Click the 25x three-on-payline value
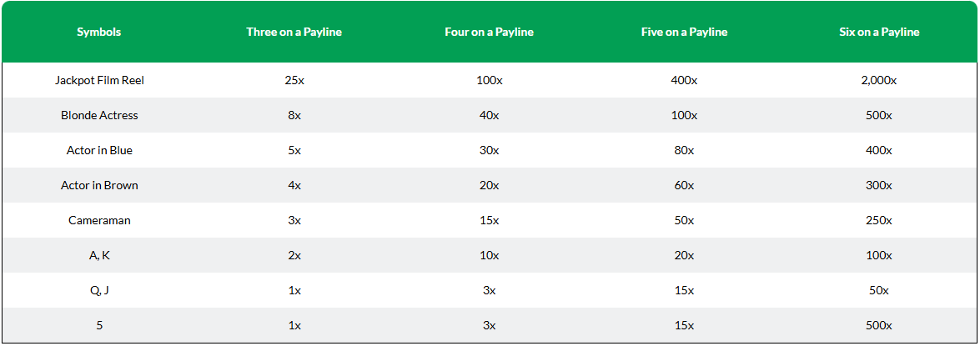The height and width of the screenshot is (346, 980). (294, 81)
